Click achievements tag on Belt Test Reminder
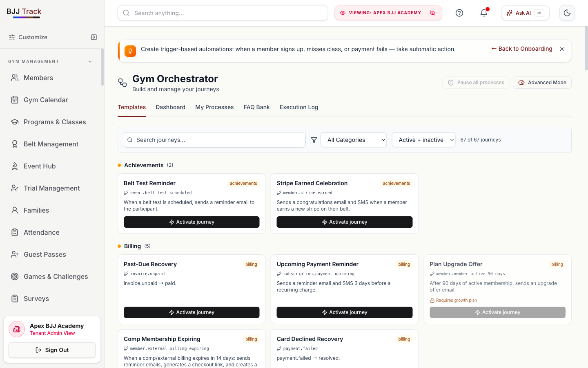 [x=243, y=183]
